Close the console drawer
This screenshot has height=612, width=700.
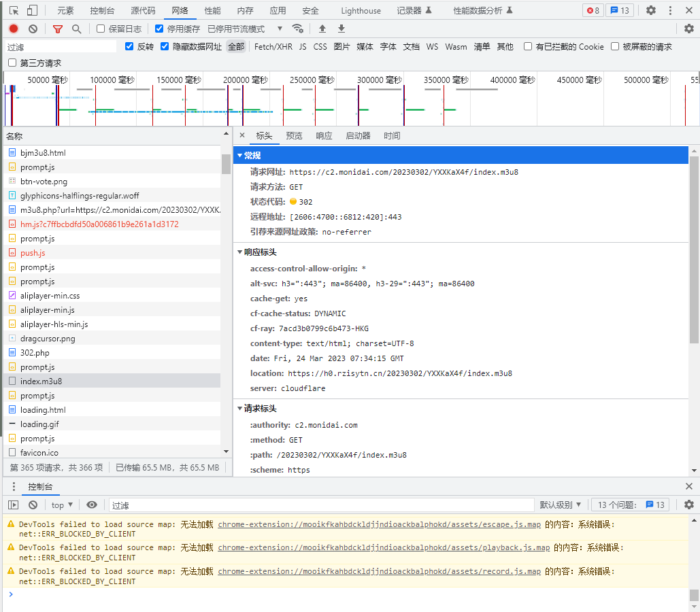coord(689,486)
